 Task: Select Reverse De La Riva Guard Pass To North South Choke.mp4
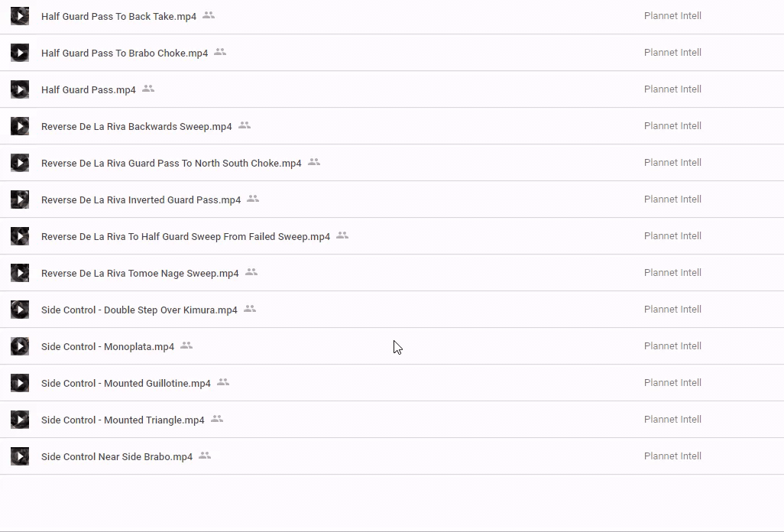tap(171, 164)
